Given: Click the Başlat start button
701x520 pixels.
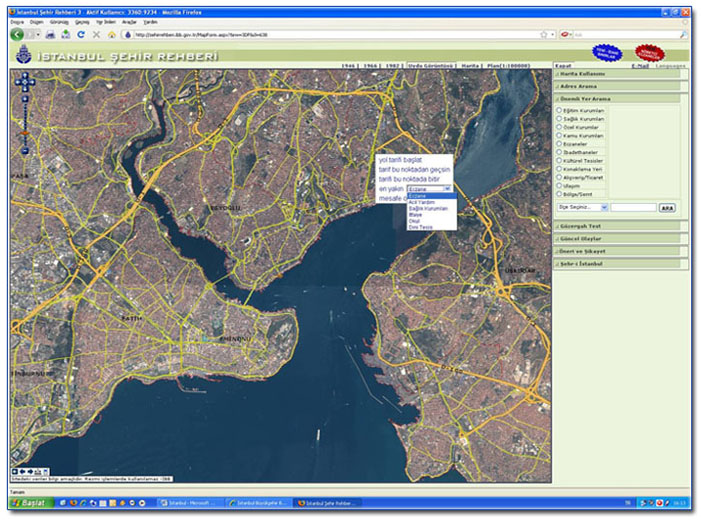Looking at the screenshot, I should (31, 503).
